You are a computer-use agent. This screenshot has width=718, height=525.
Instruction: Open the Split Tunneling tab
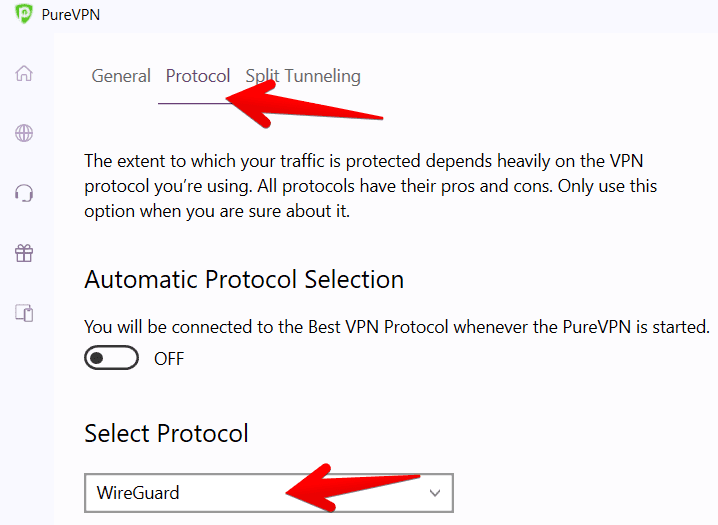(303, 76)
